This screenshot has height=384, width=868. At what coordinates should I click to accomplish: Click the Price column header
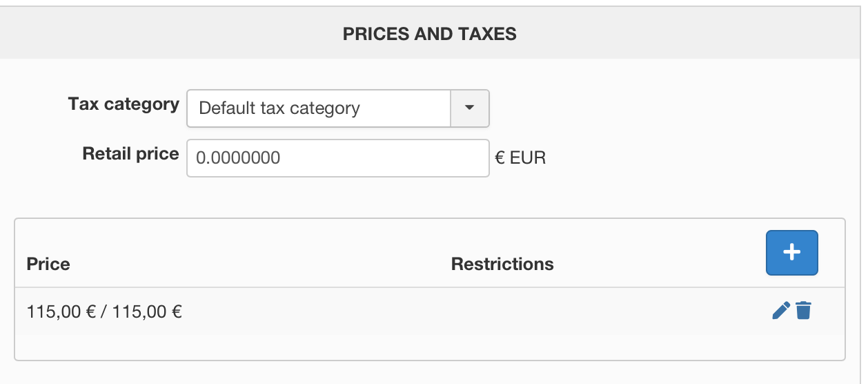coord(48,264)
